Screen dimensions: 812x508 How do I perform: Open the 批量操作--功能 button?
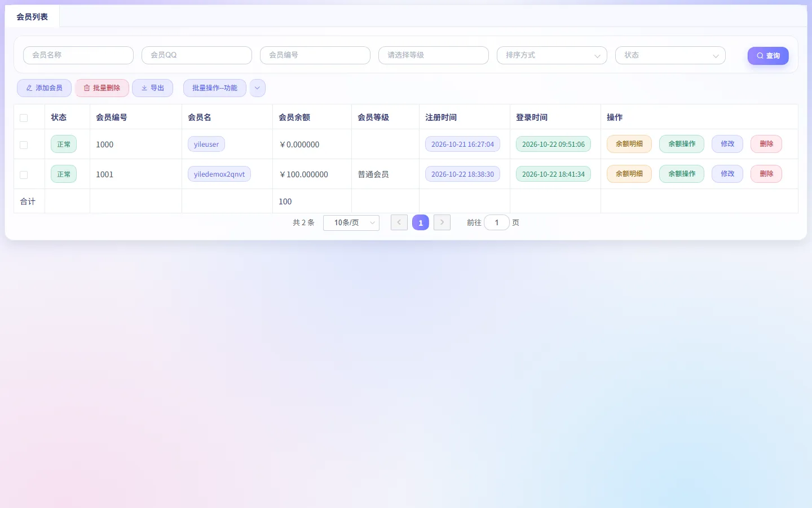[x=215, y=88]
